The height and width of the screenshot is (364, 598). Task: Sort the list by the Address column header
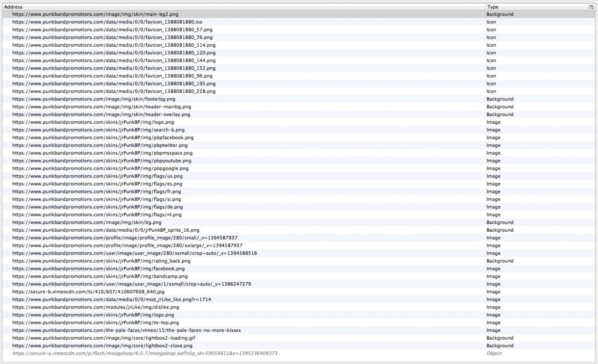click(243, 7)
